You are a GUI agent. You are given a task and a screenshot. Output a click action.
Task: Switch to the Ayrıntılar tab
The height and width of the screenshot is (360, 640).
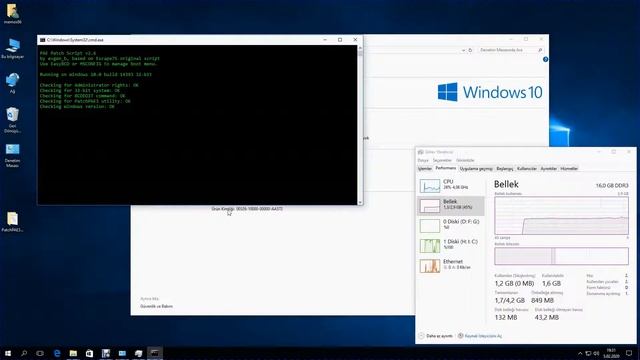(x=549, y=169)
